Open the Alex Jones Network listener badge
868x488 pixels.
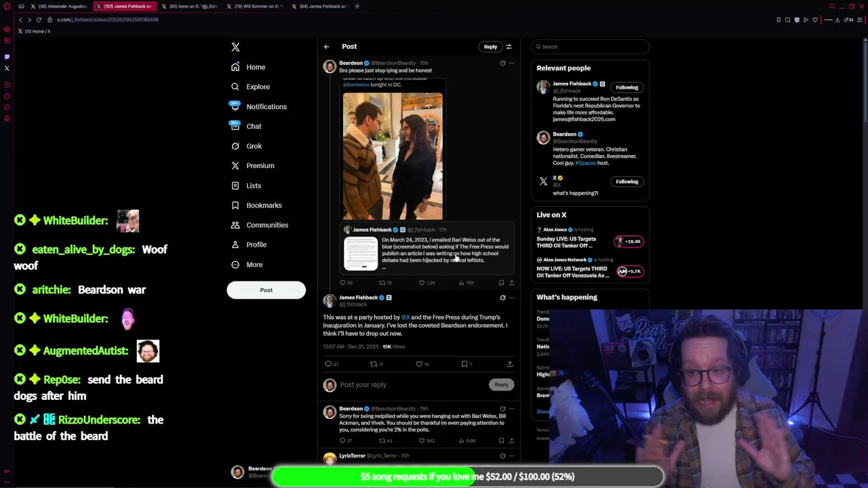[x=629, y=271]
